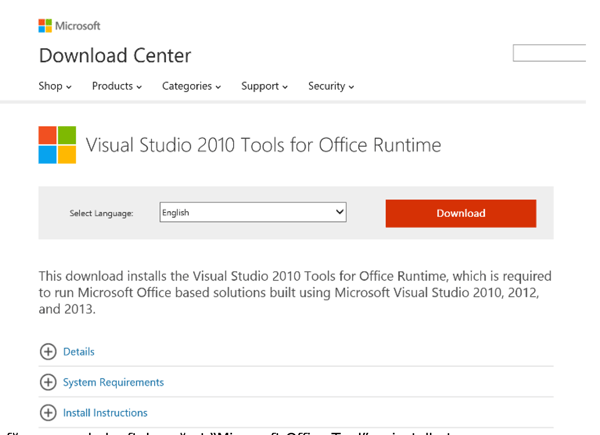Screen dimensions: 600x435
Task: Open the Download Center heading link
Action: (x=115, y=56)
